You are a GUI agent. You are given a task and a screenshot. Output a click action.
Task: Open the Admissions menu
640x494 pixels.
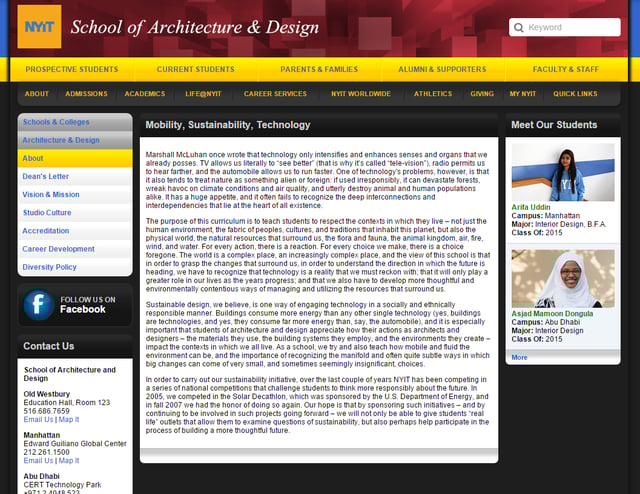point(87,94)
